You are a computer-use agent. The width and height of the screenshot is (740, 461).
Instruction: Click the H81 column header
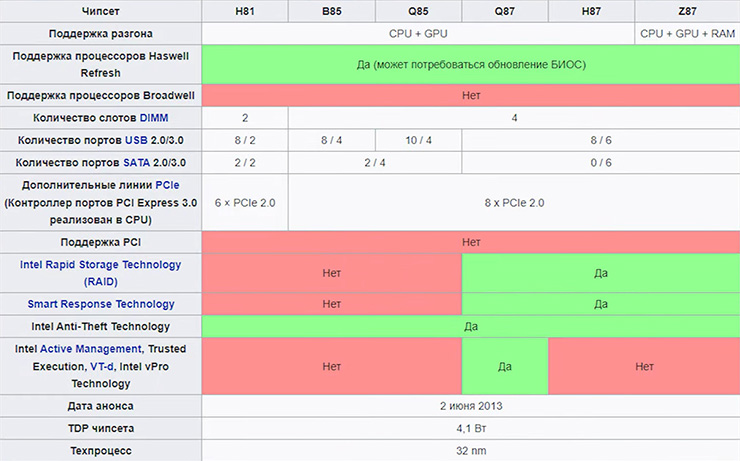(x=245, y=11)
